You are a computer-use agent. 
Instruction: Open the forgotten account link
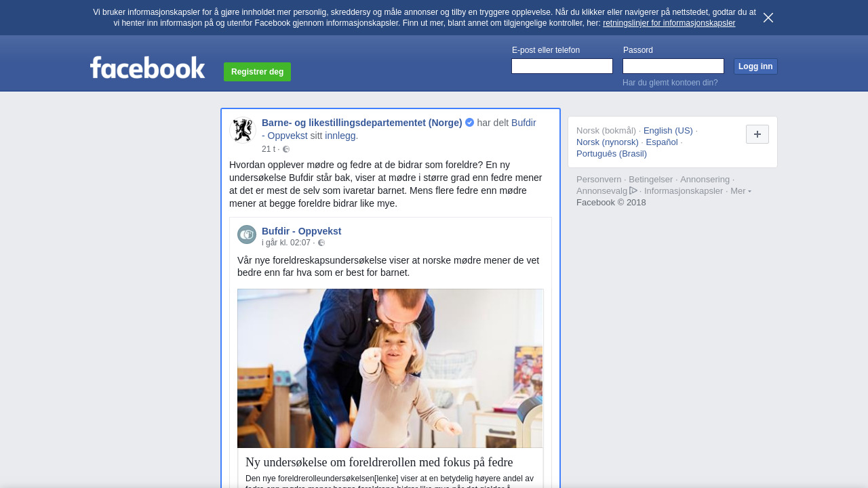click(669, 83)
